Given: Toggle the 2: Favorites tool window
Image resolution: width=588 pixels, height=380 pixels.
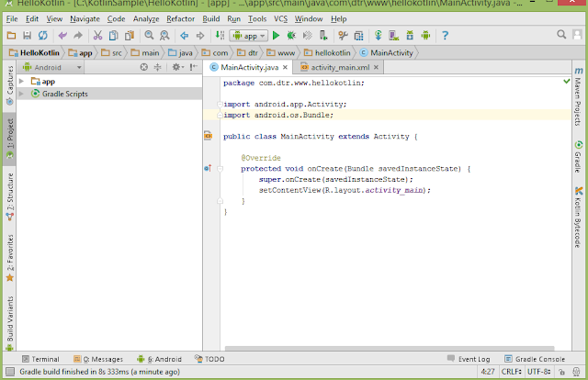Looking at the screenshot, I should [x=10, y=258].
